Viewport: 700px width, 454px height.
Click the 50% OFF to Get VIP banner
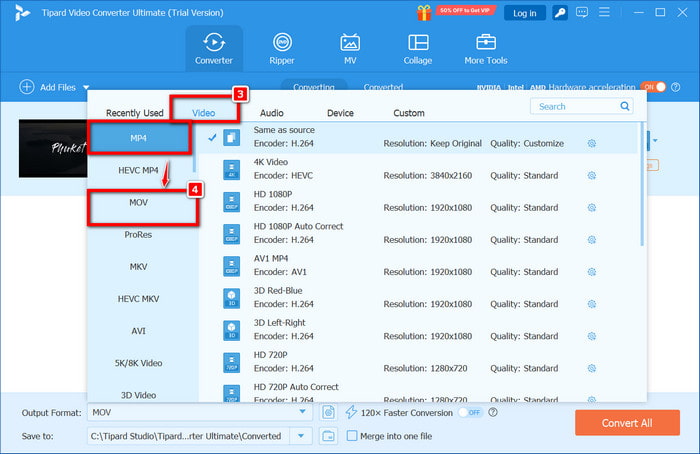[x=466, y=10]
